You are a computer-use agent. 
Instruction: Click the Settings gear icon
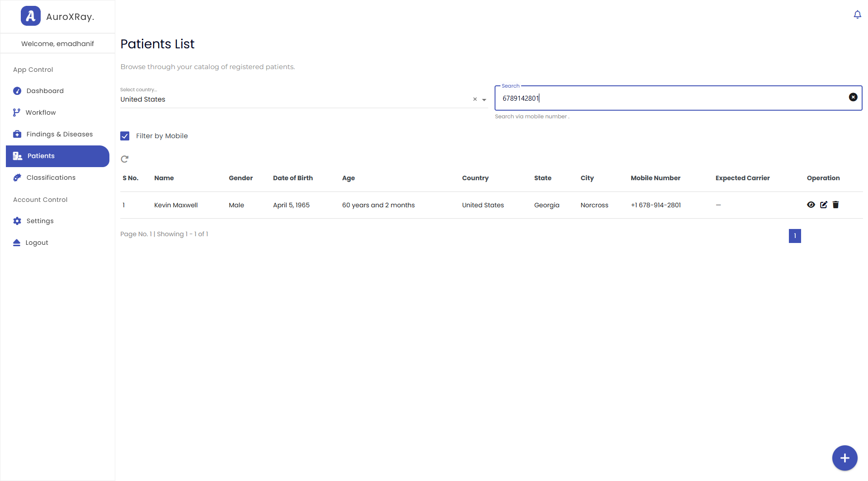17,220
